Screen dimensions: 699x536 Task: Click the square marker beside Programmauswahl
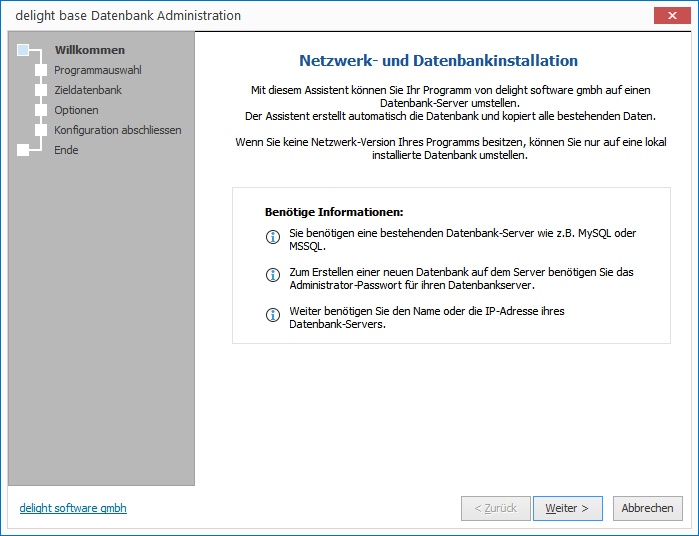[x=41, y=70]
